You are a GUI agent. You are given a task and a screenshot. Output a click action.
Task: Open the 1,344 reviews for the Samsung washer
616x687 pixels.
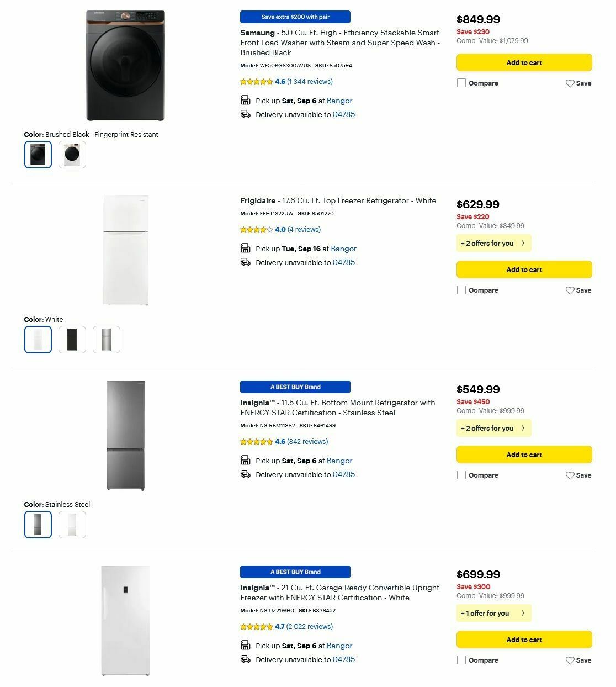click(x=310, y=81)
